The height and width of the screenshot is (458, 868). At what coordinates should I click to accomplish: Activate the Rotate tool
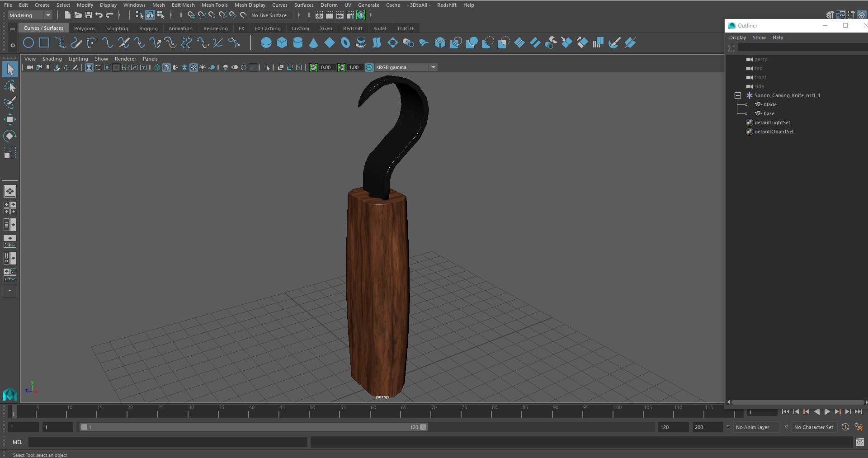point(10,136)
